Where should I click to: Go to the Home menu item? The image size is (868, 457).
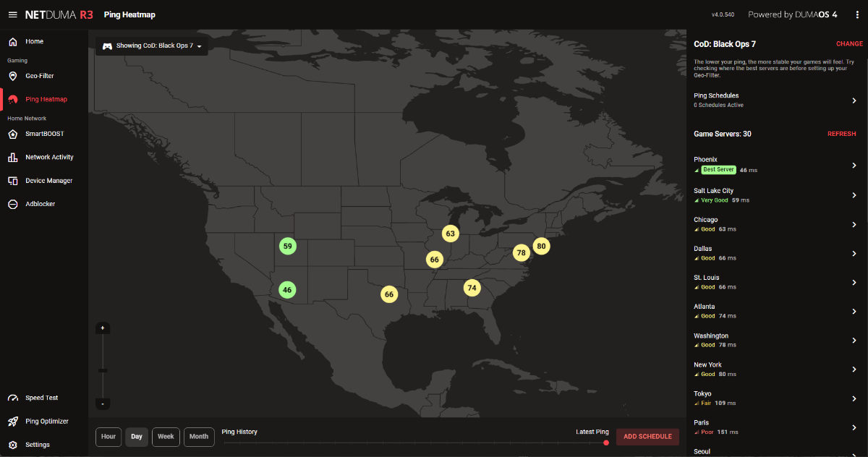click(34, 41)
